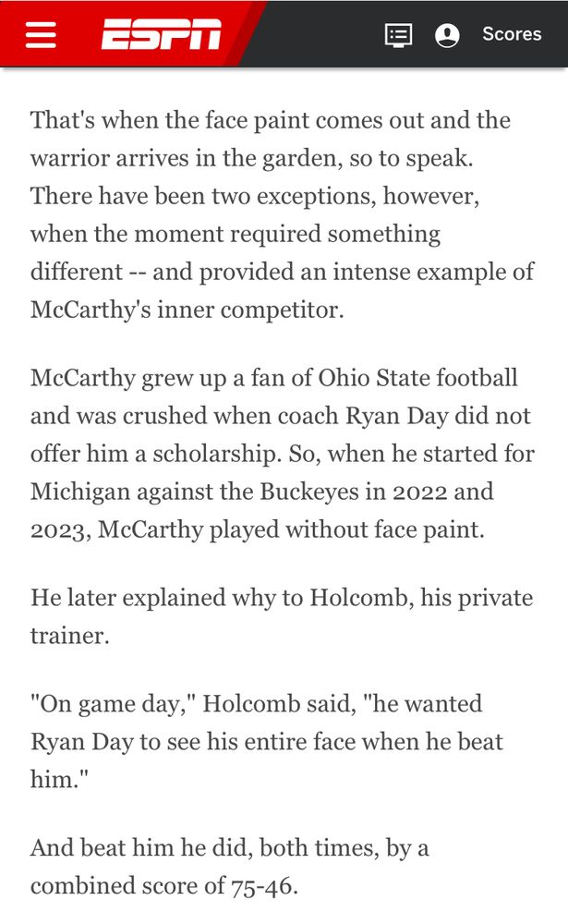This screenshot has height=924, width=568.
Task: Tap the line "And beat him he did"
Action: tap(230, 848)
